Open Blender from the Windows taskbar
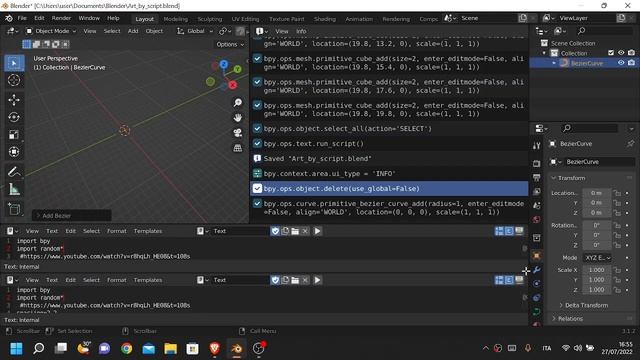 [236, 349]
